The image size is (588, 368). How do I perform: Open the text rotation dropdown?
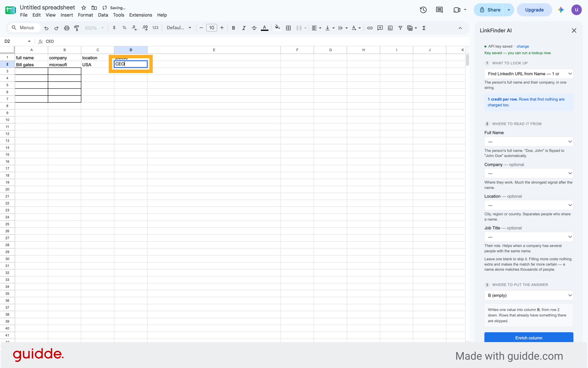pyautogui.click(x=356, y=28)
